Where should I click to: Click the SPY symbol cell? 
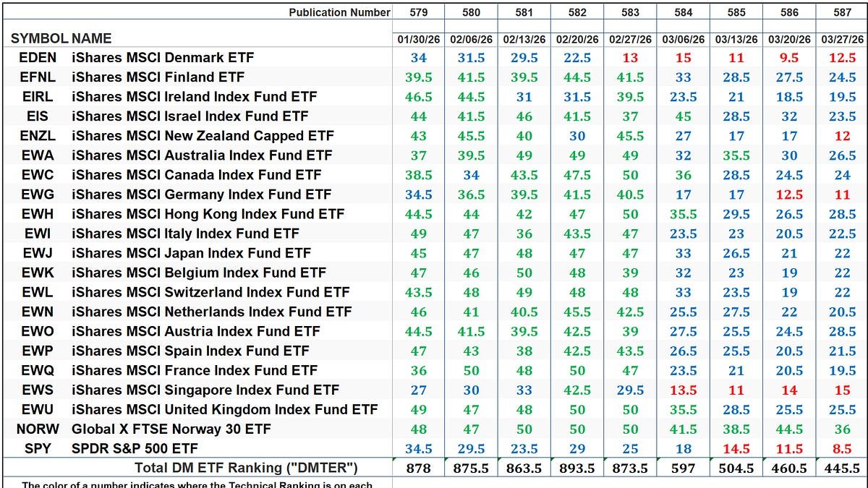tap(38, 448)
